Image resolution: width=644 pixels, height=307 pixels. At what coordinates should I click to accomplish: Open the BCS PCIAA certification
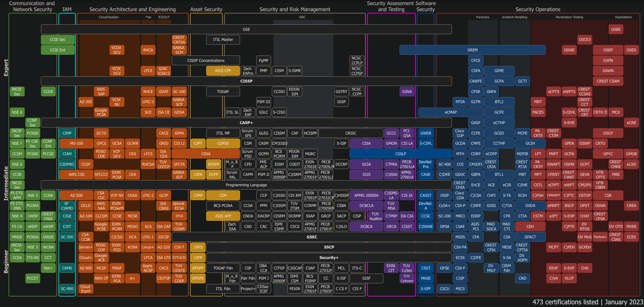(x=223, y=206)
